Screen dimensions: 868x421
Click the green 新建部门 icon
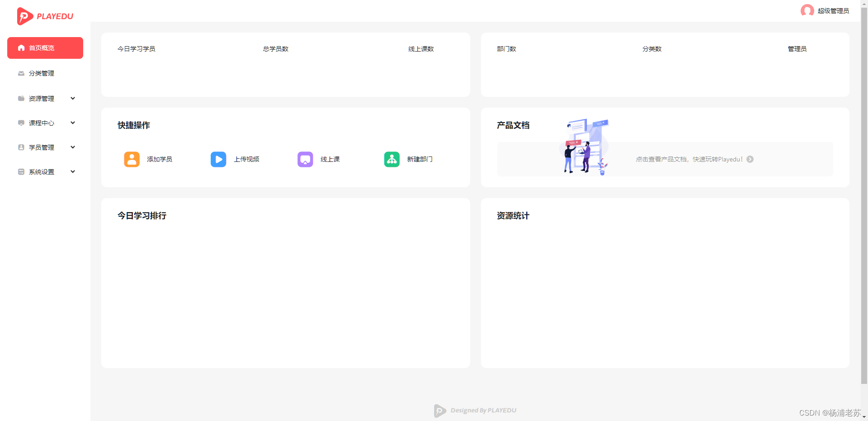click(392, 159)
